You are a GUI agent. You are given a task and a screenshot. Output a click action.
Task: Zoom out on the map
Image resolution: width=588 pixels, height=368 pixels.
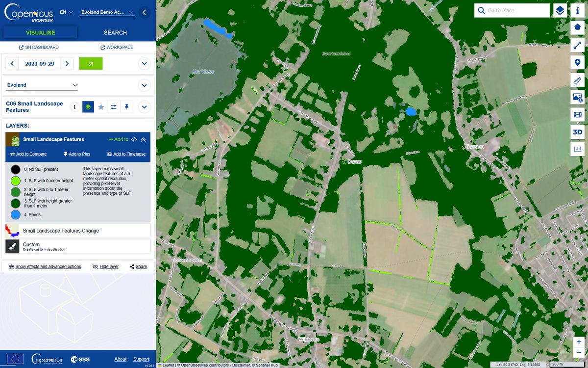579,353
